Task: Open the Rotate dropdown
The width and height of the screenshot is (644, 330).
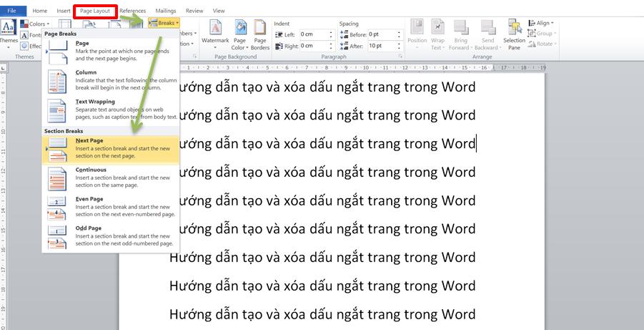Action: pyautogui.click(x=542, y=44)
